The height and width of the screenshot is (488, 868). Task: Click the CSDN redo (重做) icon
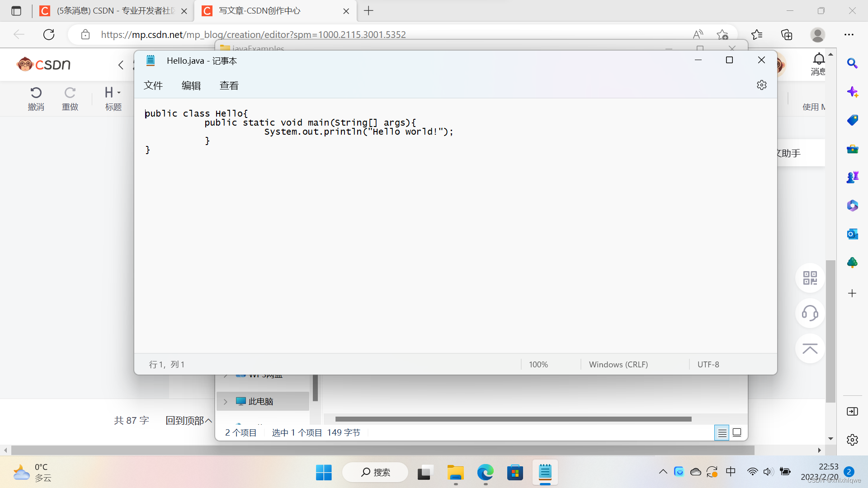click(70, 94)
